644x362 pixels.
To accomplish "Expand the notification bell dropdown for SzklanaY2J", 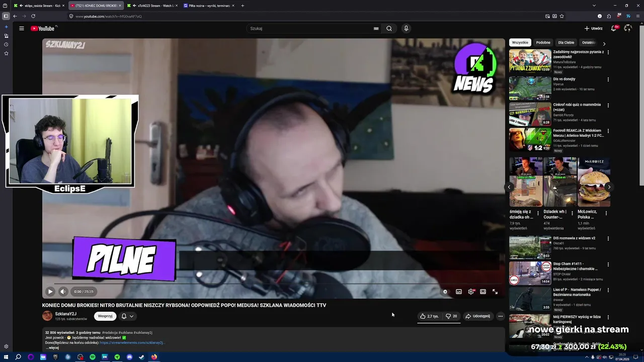I will point(127,316).
